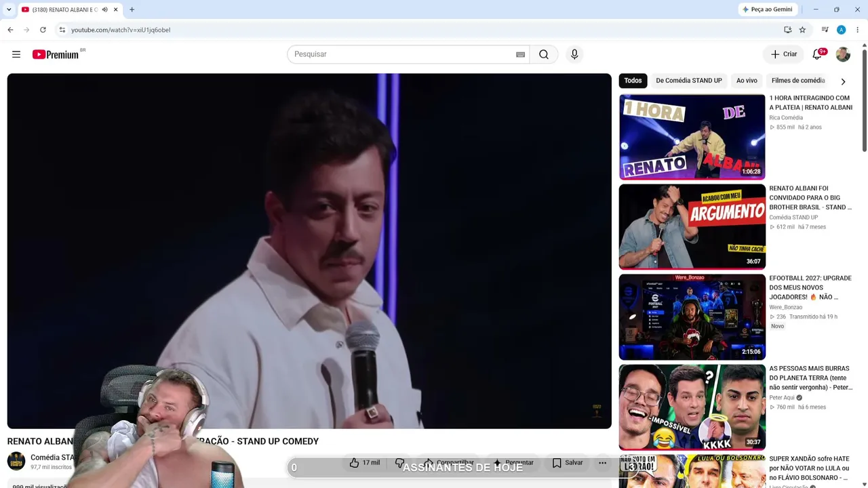Visit the Rica Comédia channel
The image size is (868, 488).
(786, 118)
